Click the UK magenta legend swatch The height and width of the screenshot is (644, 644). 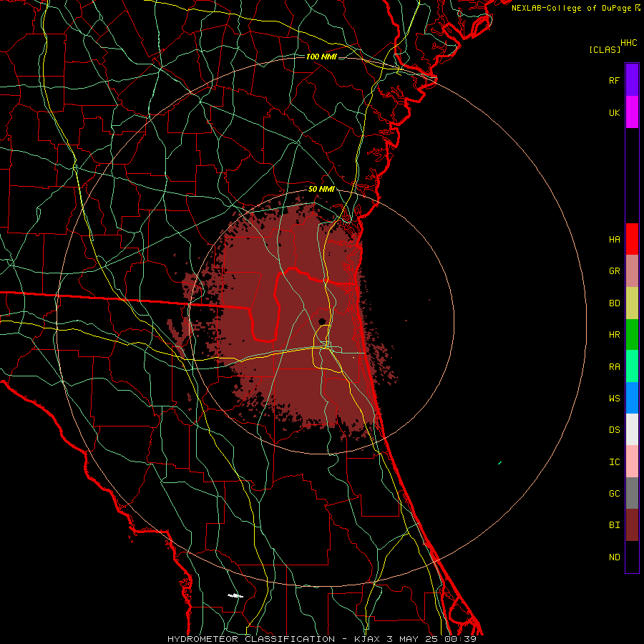(632, 112)
